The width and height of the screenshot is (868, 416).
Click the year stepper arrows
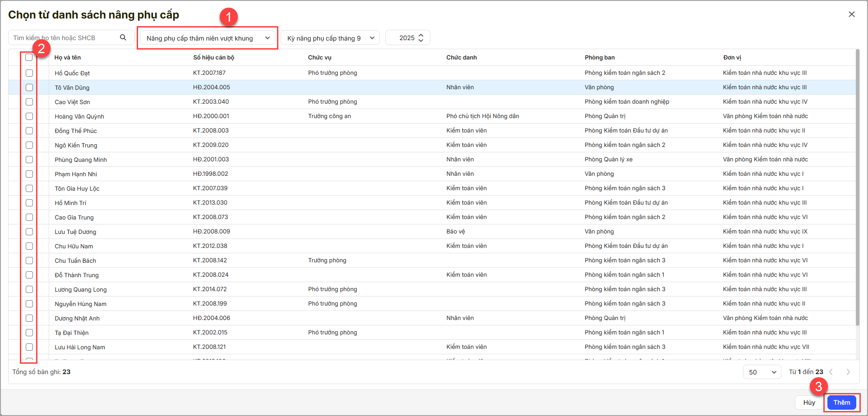tap(421, 38)
